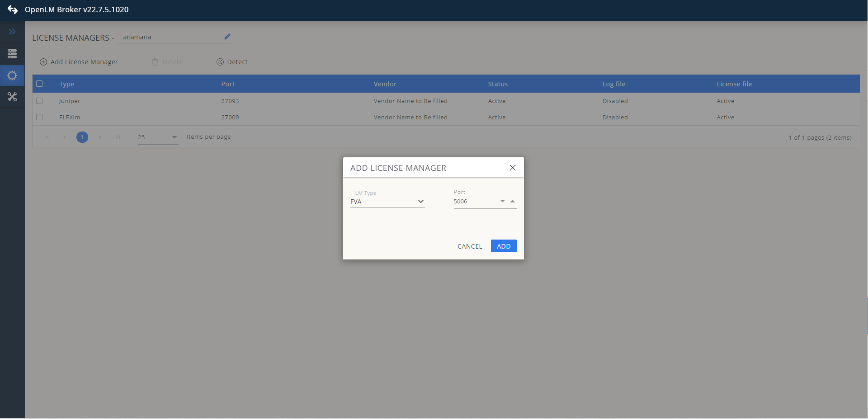This screenshot has height=419, width=868.
Task: Click the Delete trash icon
Action: (x=156, y=62)
